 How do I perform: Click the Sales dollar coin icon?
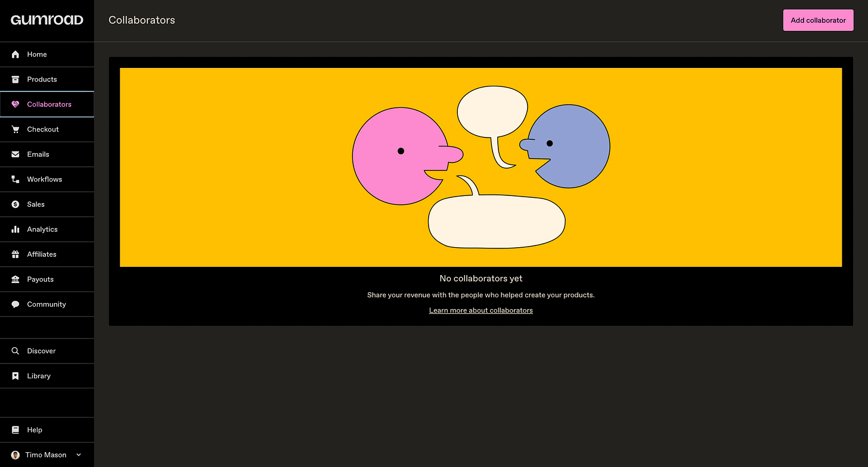click(15, 204)
